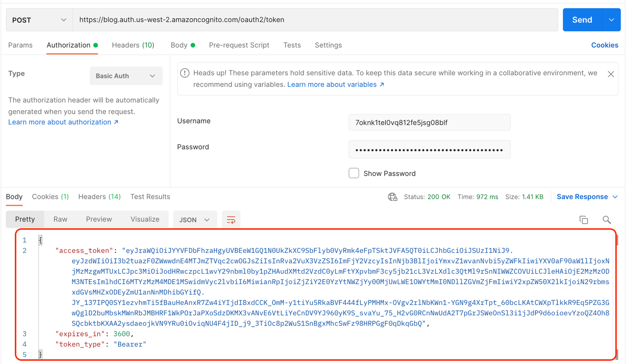Image resolution: width=629 pixels, height=364 pixels.
Task: Open the Basic Auth type dropdown
Action: pos(126,76)
